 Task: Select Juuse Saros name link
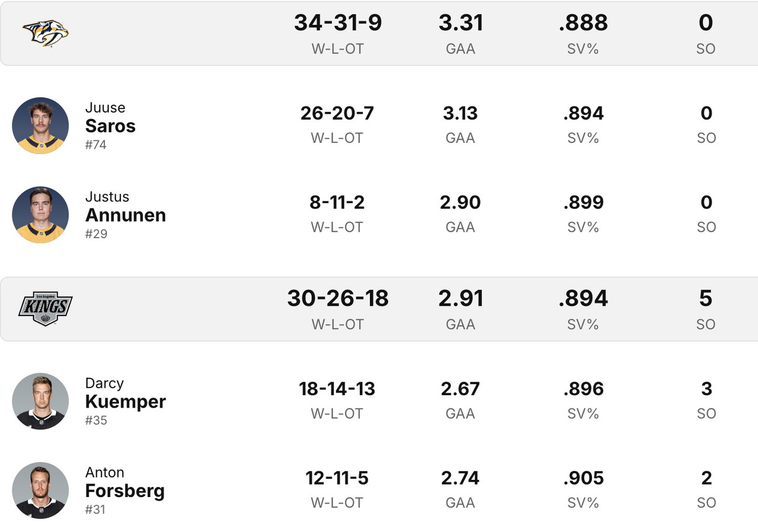[110, 126]
